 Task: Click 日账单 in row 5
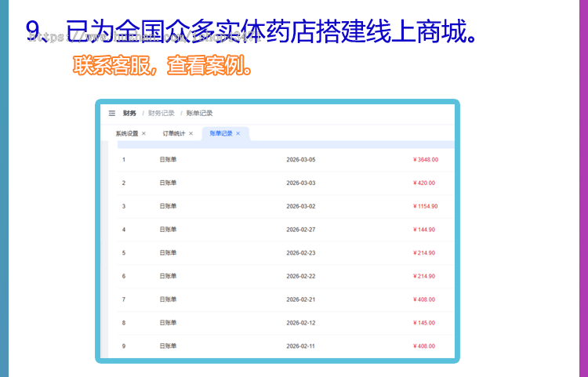[x=168, y=253]
